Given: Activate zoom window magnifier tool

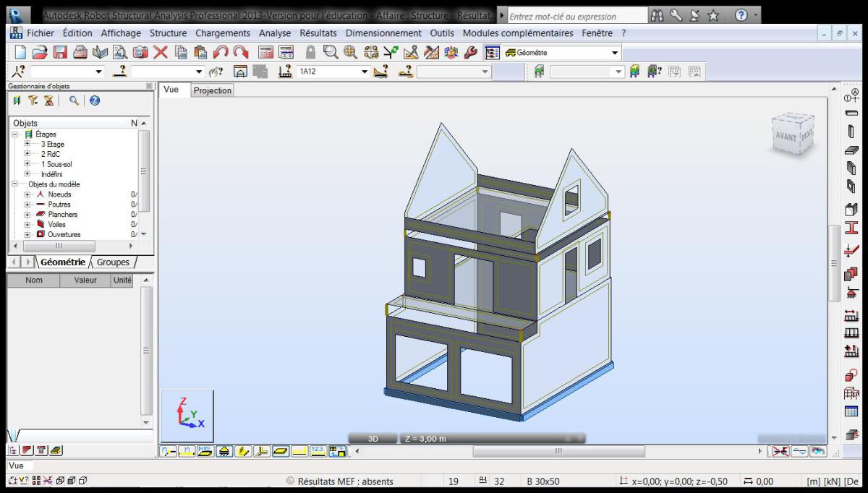Looking at the screenshot, I should (x=331, y=52).
